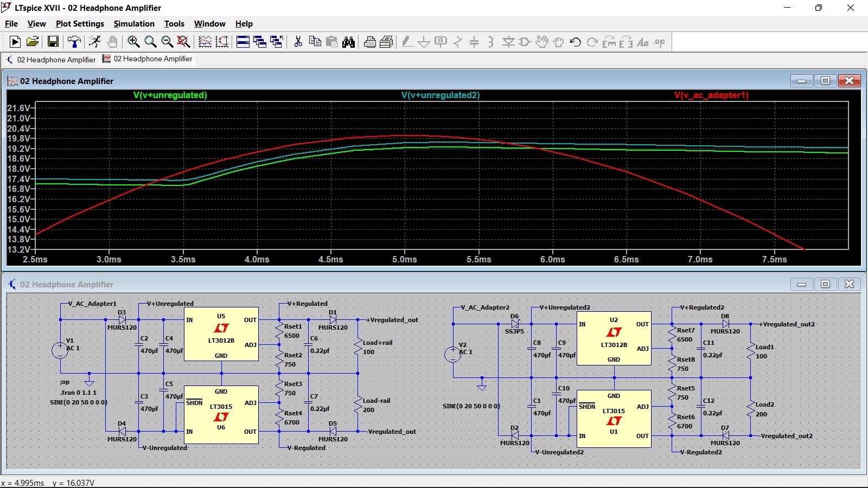Open the Simulation menu
The image size is (868, 488).
(134, 24)
